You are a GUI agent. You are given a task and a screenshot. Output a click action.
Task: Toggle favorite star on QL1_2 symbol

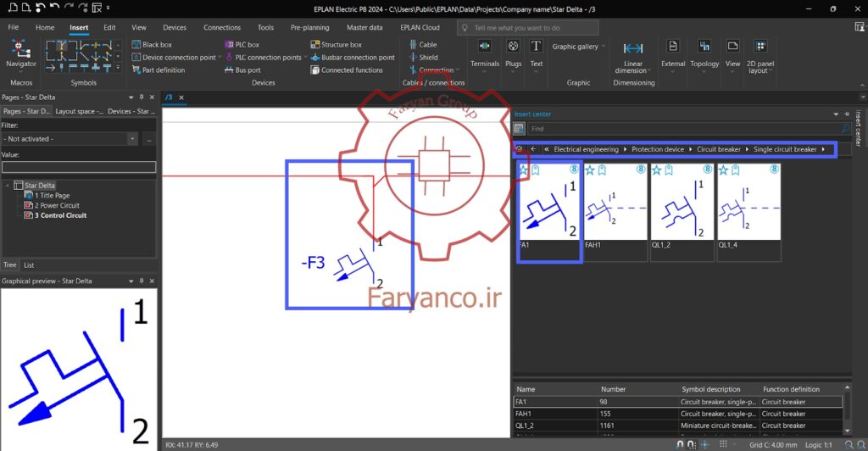[x=657, y=170]
